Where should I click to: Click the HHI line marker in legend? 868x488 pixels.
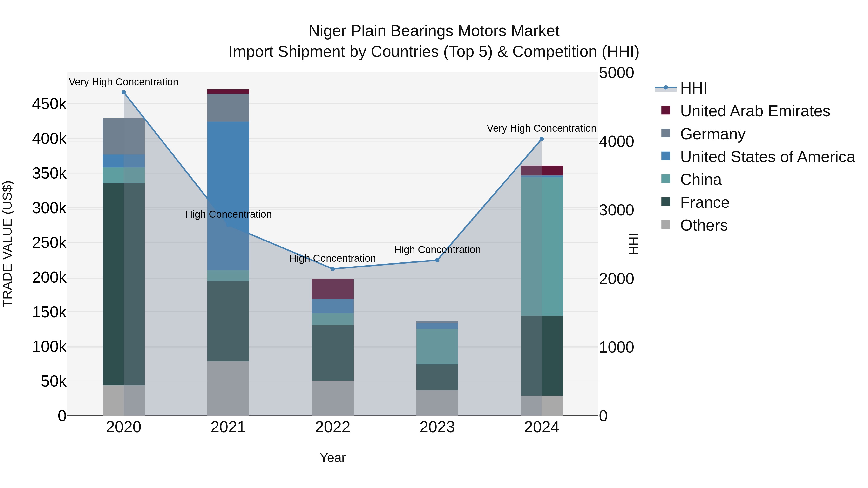point(665,87)
